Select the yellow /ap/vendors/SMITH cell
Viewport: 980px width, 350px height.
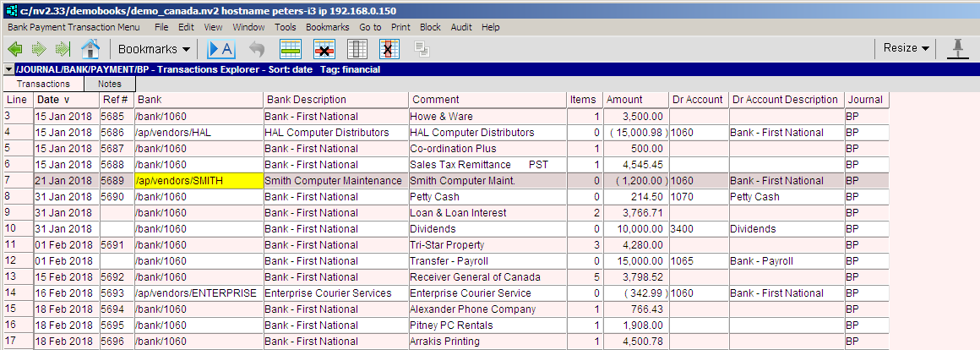(x=197, y=181)
